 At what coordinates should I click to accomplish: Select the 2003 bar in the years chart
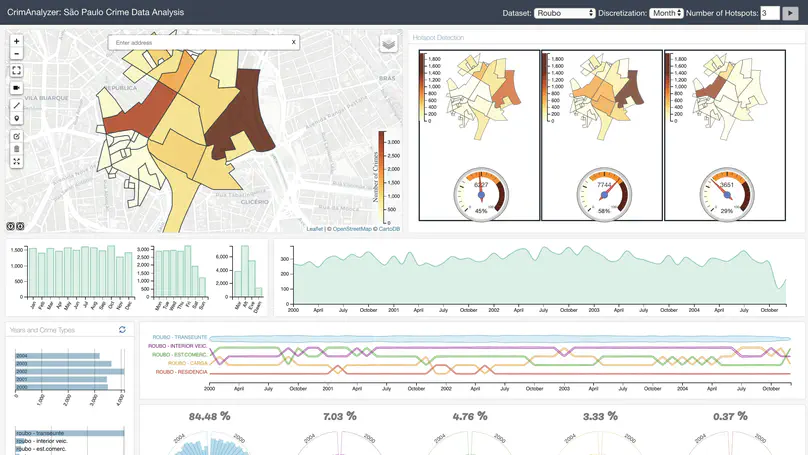63,364
